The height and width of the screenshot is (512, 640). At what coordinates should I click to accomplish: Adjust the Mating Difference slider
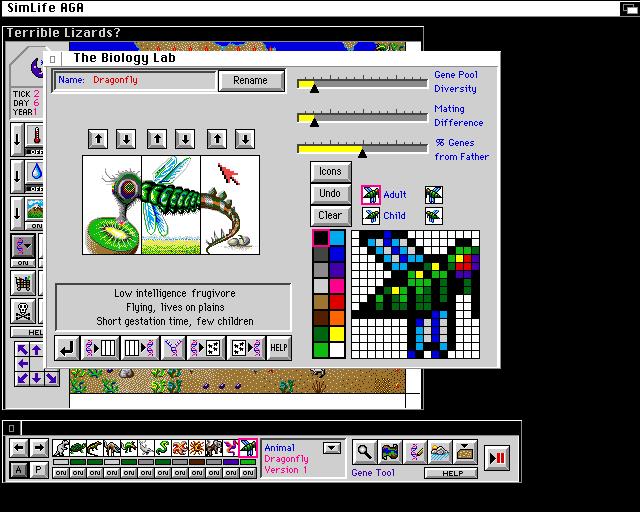tap(362, 118)
